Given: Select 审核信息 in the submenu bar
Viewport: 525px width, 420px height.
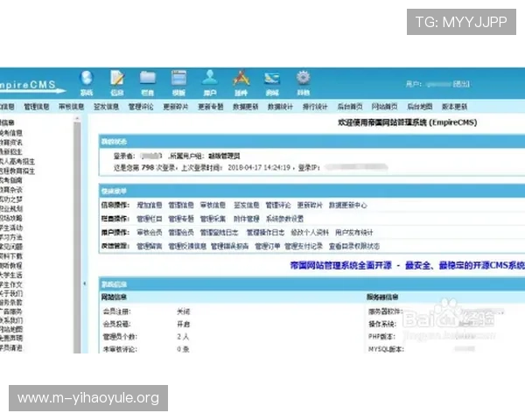Looking at the screenshot, I should (x=72, y=107).
